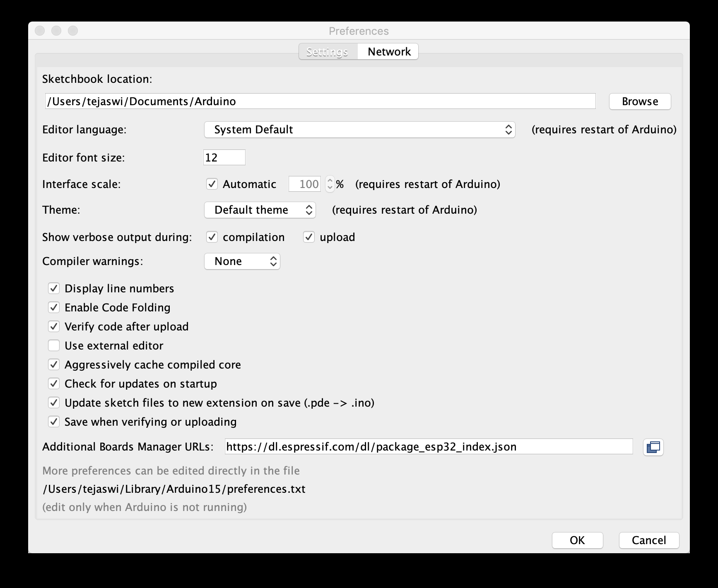The height and width of the screenshot is (588, 718).
Task: Enable the Use external editor checkbox
Action: 54,345
